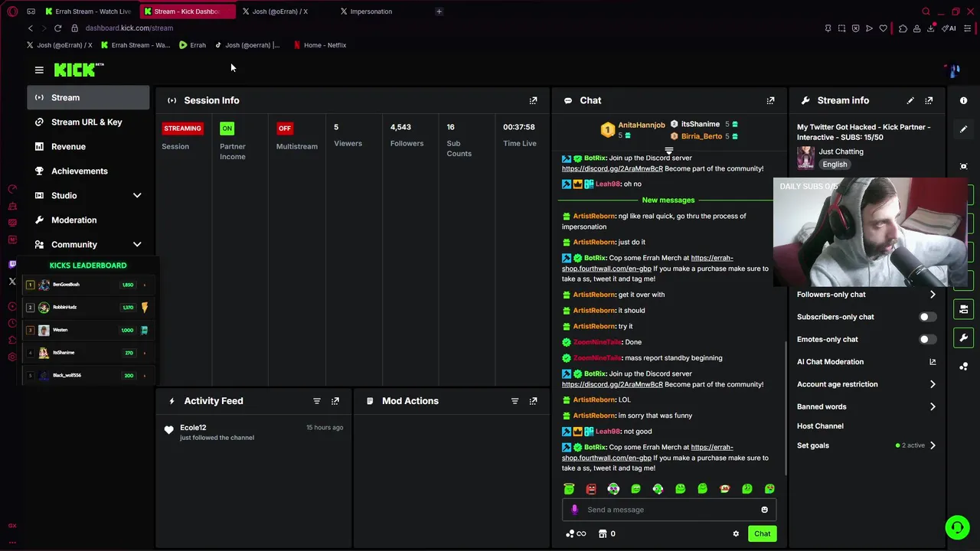Toggle Subscribers-only chat

pos(927,317)
